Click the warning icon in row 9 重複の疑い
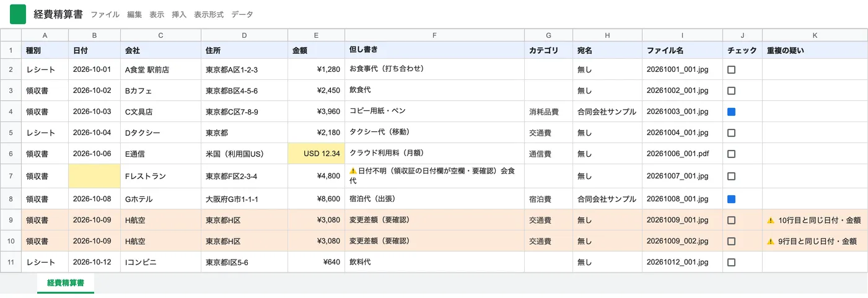The width and height of the screenshot is (868, 298). [771, 220]
